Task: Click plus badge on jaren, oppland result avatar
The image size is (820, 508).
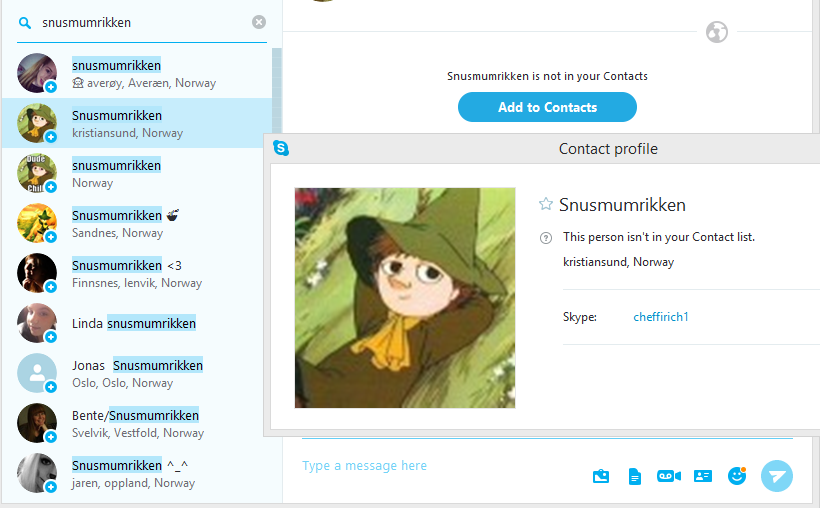Action: pos(51,487)
